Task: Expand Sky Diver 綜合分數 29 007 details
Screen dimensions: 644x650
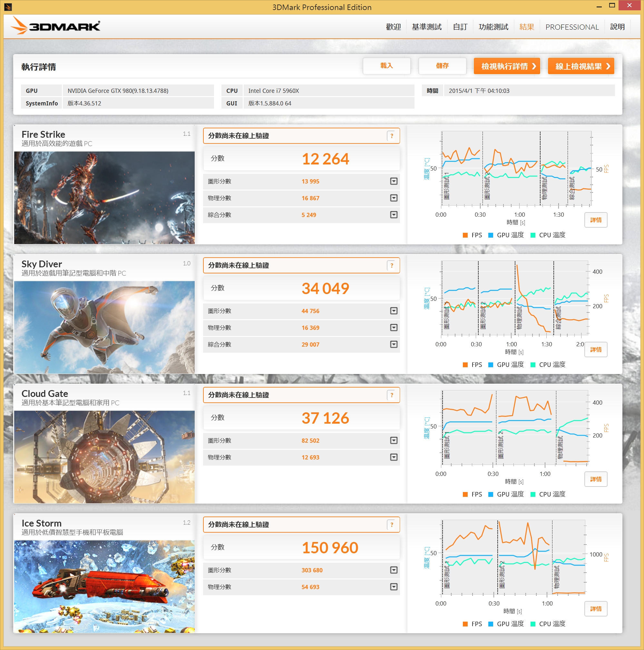Action: coord(394,345)
